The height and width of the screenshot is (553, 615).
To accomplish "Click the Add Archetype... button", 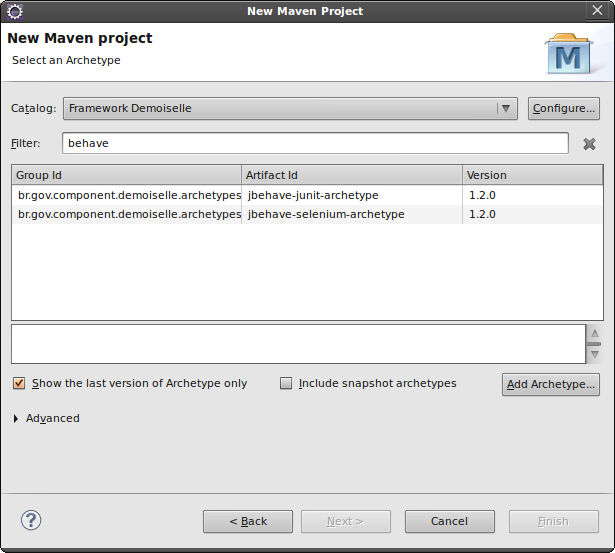I will pos(551,384).
